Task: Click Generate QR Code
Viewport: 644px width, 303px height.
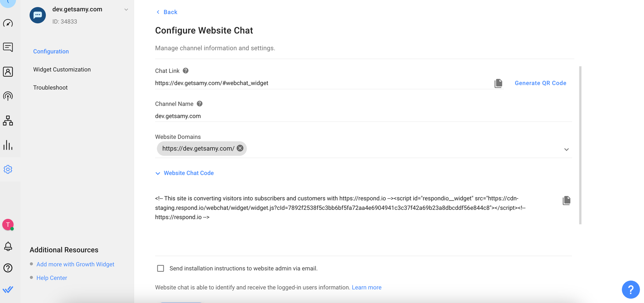Action: [x=540, y=83]
